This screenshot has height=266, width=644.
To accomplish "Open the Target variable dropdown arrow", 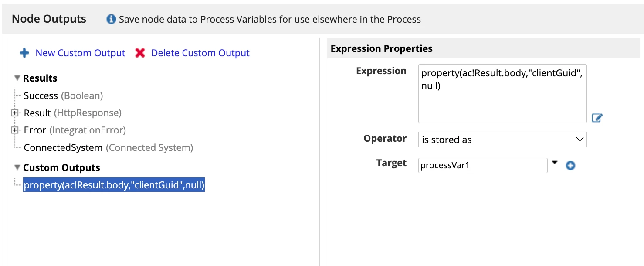I will 554,163.
